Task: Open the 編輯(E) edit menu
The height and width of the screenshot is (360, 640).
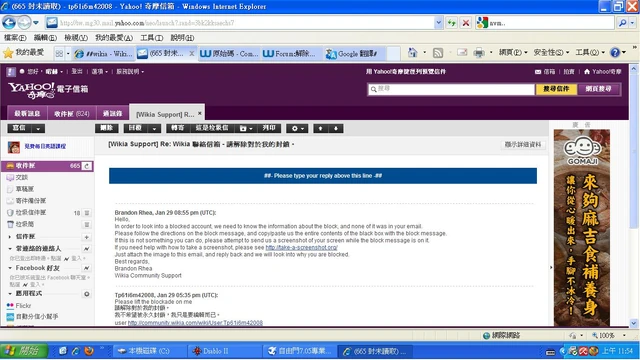Action: 45,38
